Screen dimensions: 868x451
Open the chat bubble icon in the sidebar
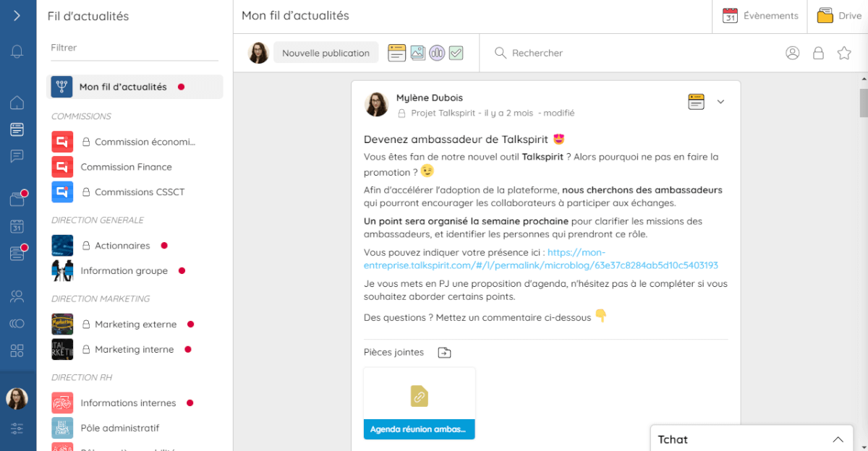(17, 155)
